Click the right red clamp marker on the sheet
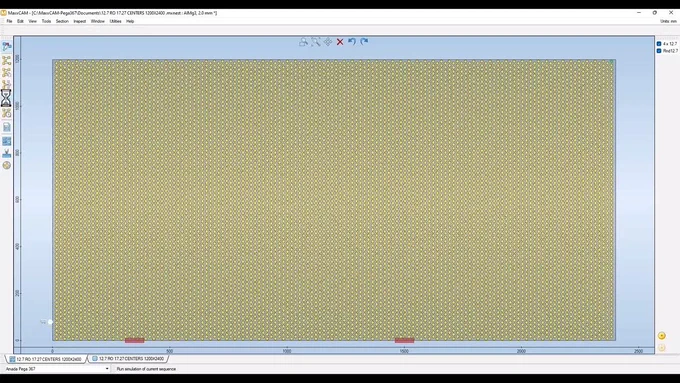This screenshot has width=680, height=383. pos(404,340)
